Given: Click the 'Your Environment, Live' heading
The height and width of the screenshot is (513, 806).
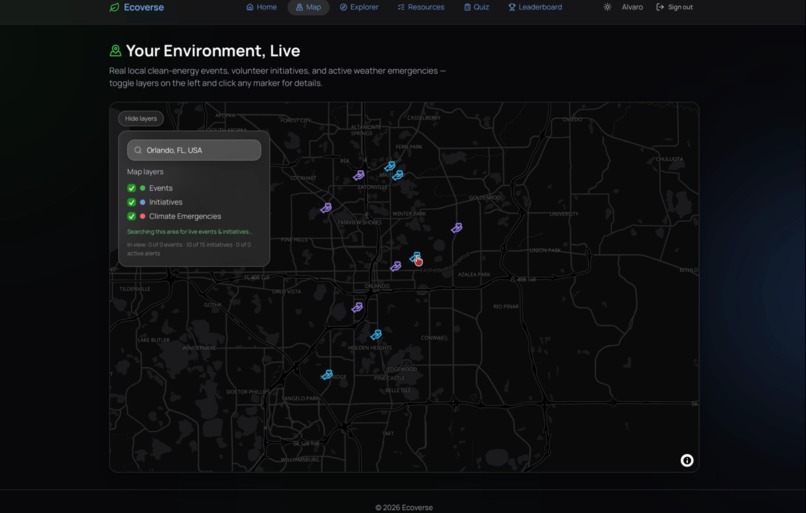Looking at the screenshot, I should point(213,51).
